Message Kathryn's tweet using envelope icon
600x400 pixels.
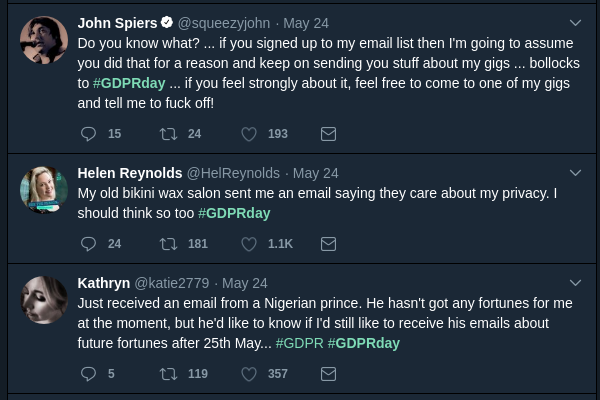(x=328, y=374)
